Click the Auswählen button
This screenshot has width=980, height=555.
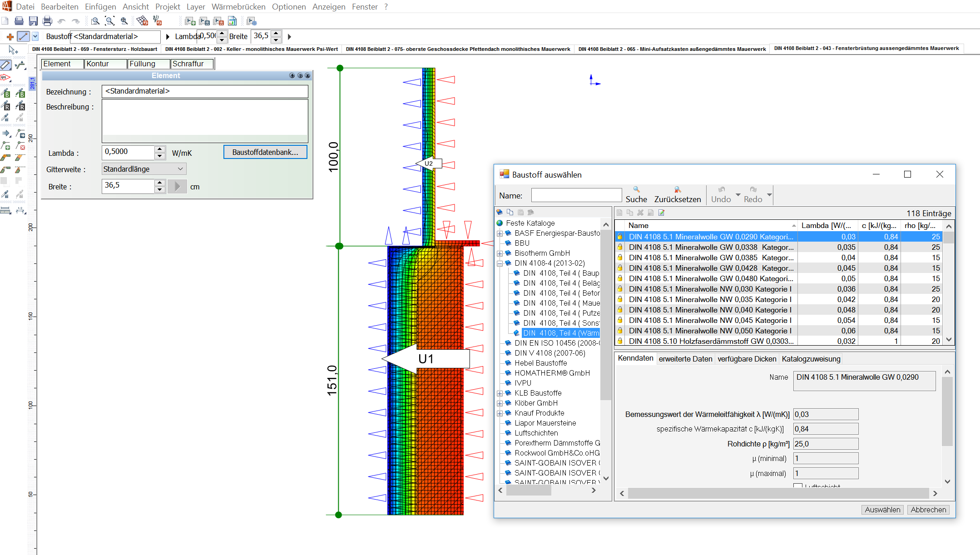[882, 510]
